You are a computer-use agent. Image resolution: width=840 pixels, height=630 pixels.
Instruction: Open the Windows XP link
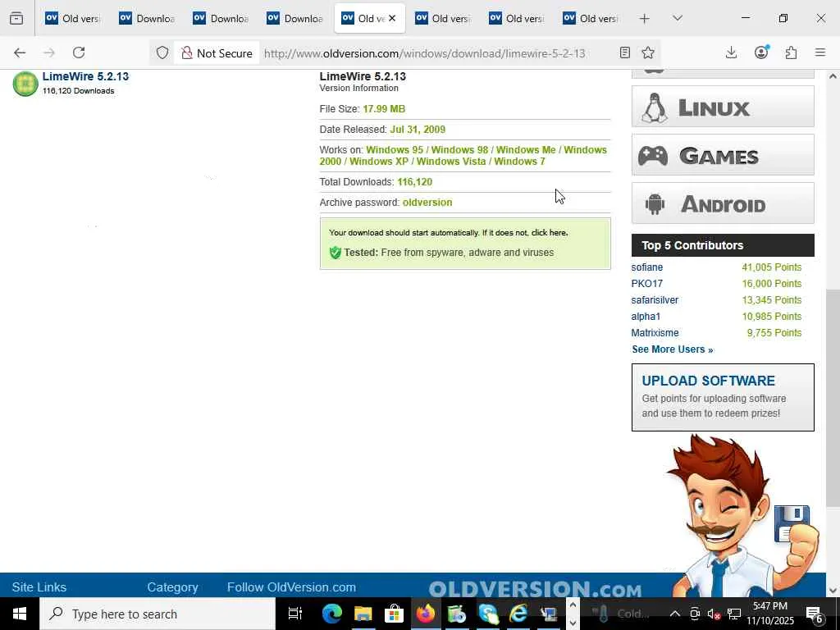coord(379,162)
